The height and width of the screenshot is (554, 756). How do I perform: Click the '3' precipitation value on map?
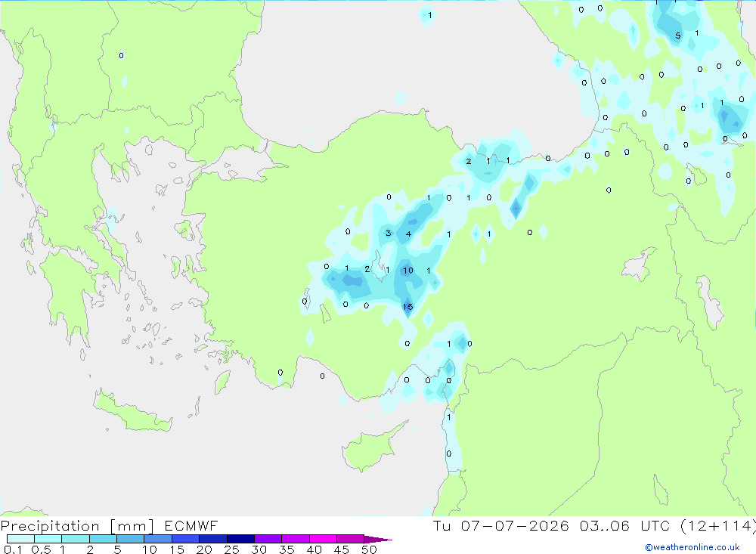[x=388, y=234]
